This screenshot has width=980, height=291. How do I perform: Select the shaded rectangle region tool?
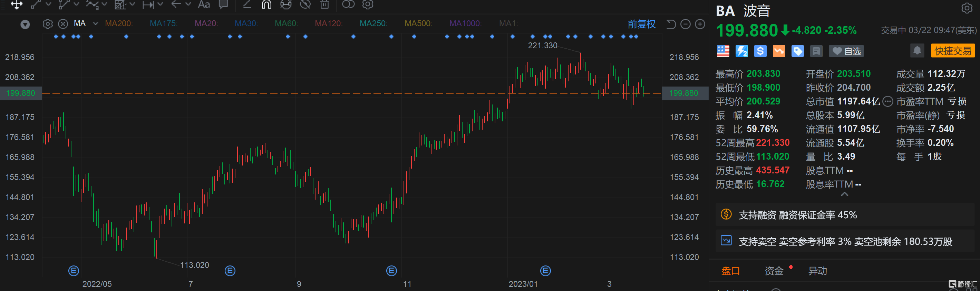coord(120,4)
